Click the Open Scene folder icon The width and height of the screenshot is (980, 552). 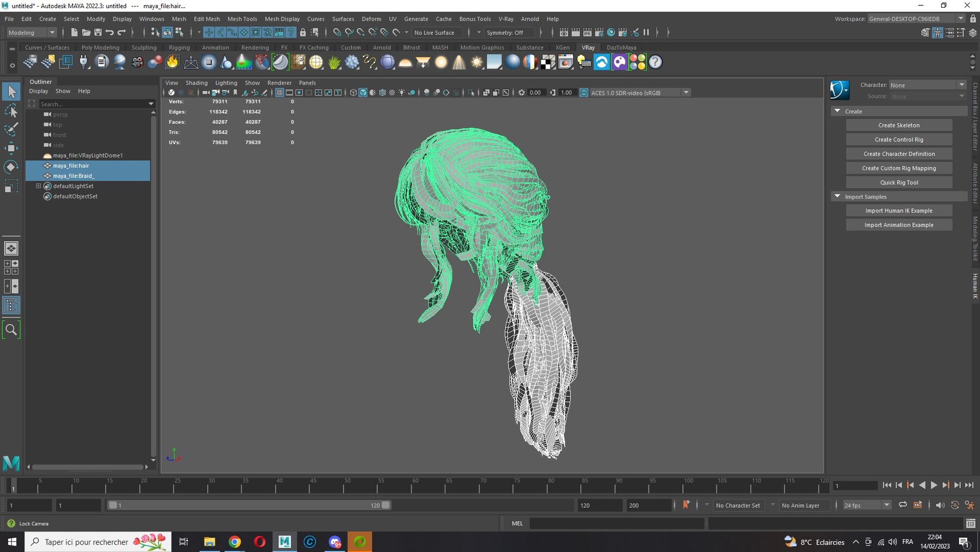86,33
